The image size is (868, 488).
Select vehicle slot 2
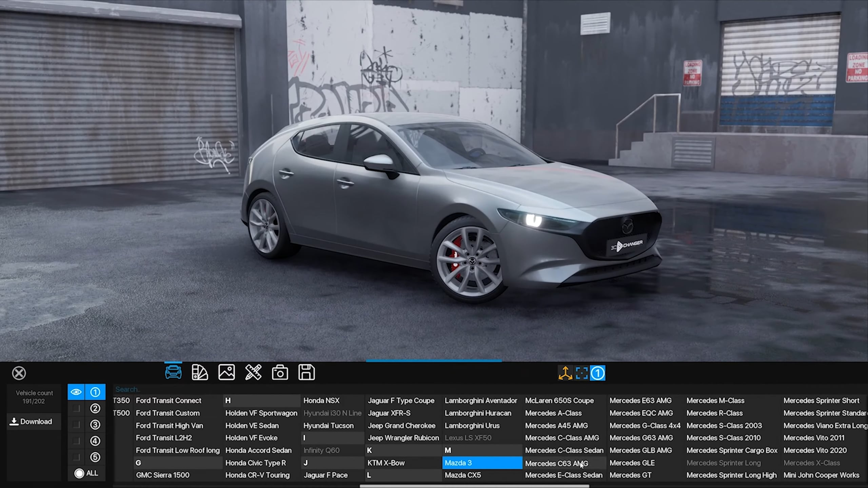(95, 408)
